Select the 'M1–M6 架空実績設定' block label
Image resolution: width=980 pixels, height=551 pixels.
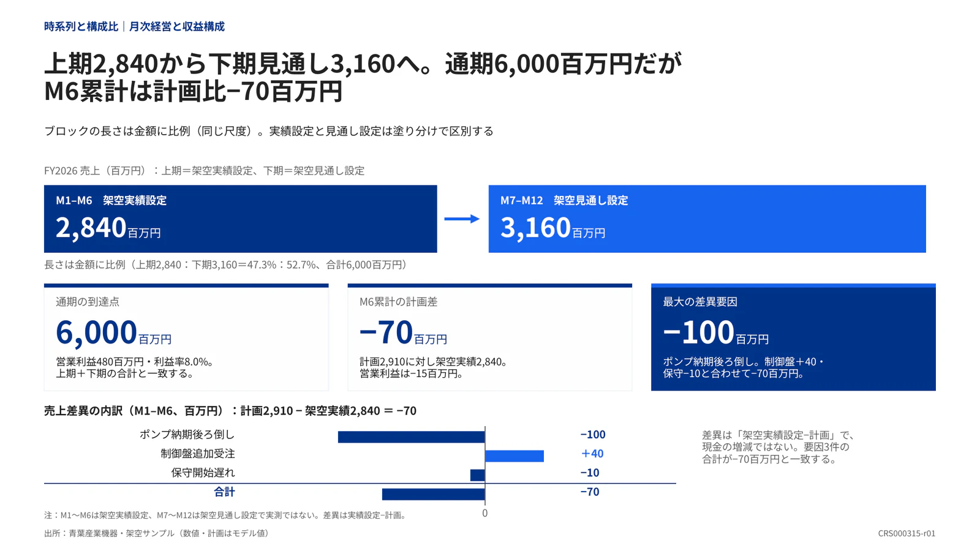[111, 200]
